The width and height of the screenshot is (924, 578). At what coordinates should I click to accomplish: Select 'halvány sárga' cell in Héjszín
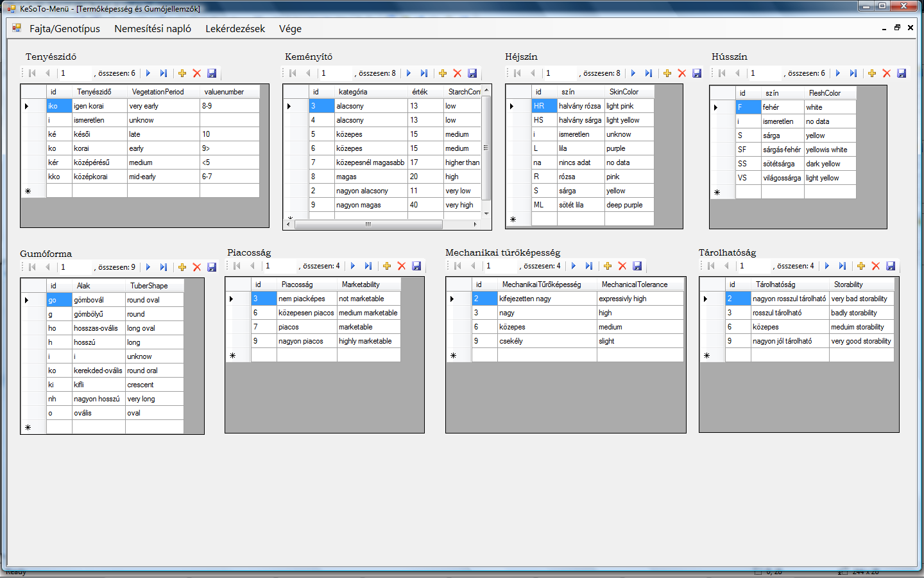(581, 120)
